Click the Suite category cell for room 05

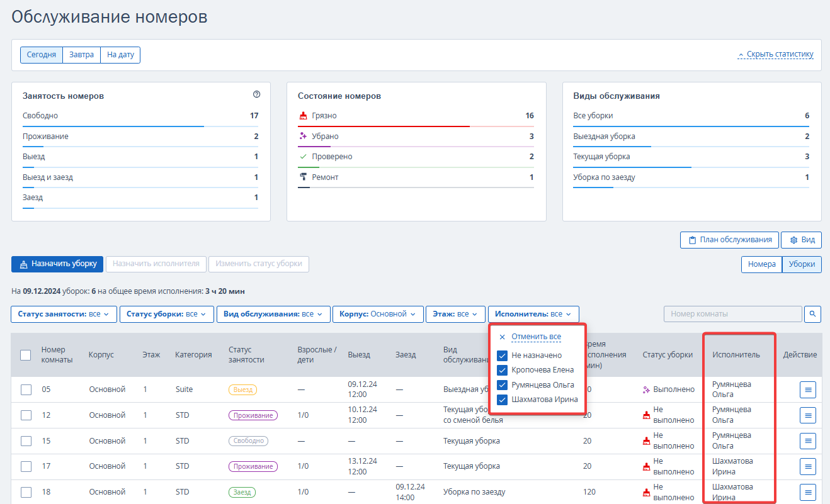(x=185, y=389)
